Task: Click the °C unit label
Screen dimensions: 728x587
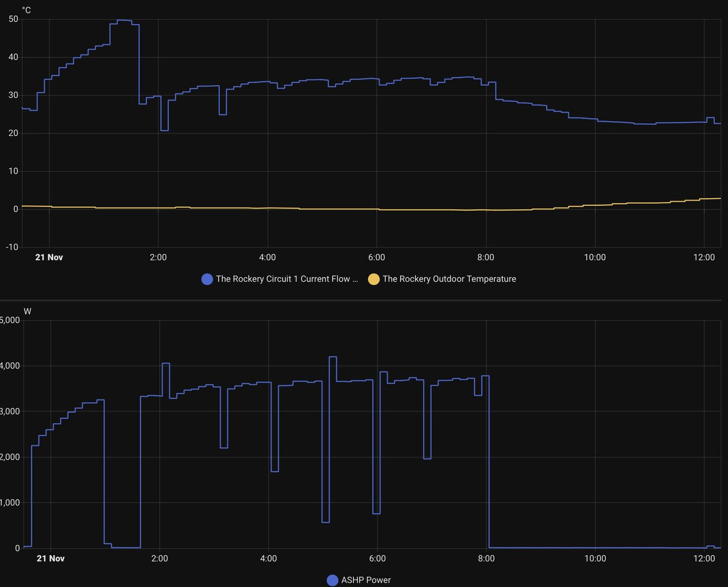Action: [26, 10]
